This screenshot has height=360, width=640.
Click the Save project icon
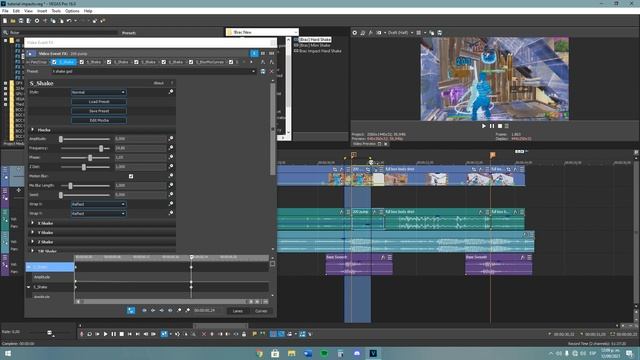[x=21, y=21]
